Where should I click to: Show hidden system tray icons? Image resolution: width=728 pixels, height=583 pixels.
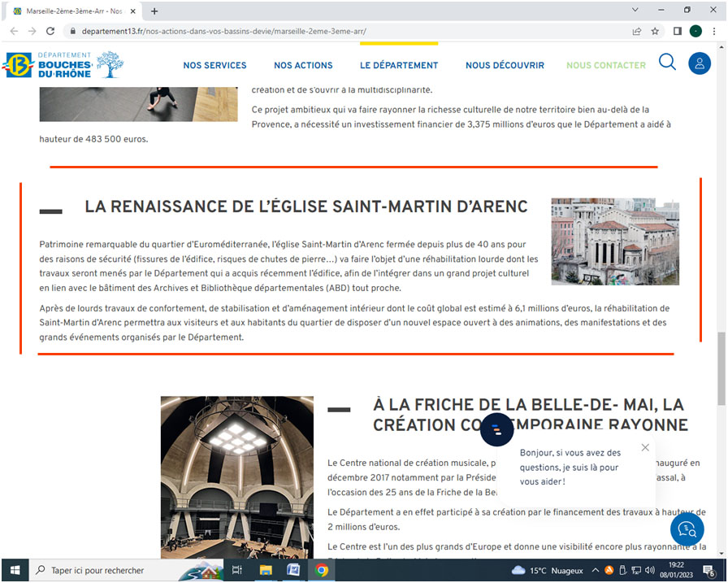596,570
